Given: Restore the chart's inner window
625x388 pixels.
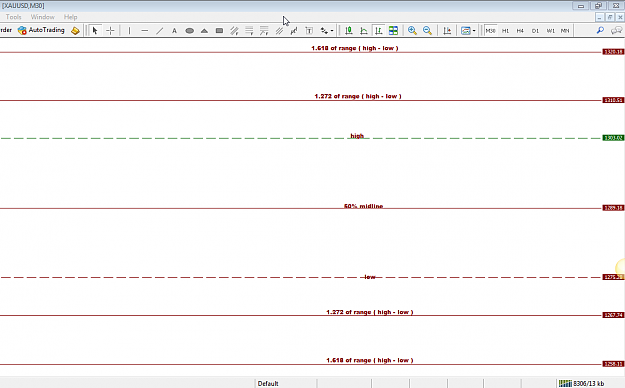Looking at the screenshot, I should pos(609,17).
